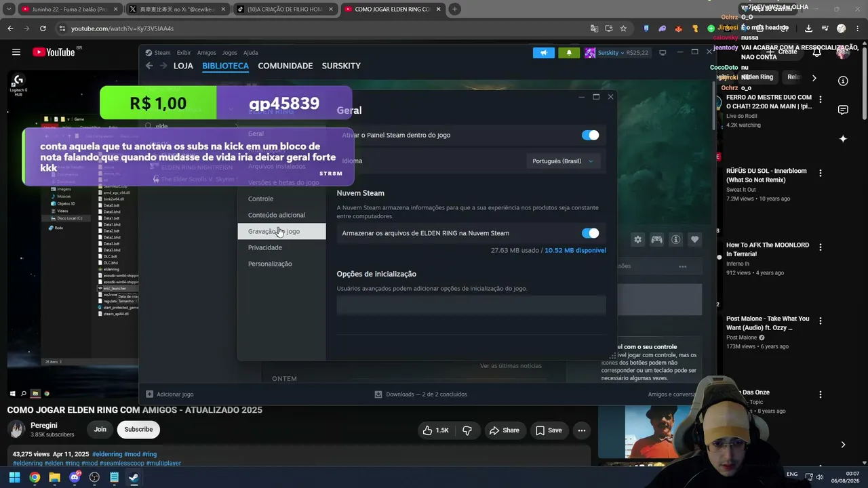This screenshot has height=488, width=868.
Task: Open Windows Start menu
Action: tap(14, 477)
